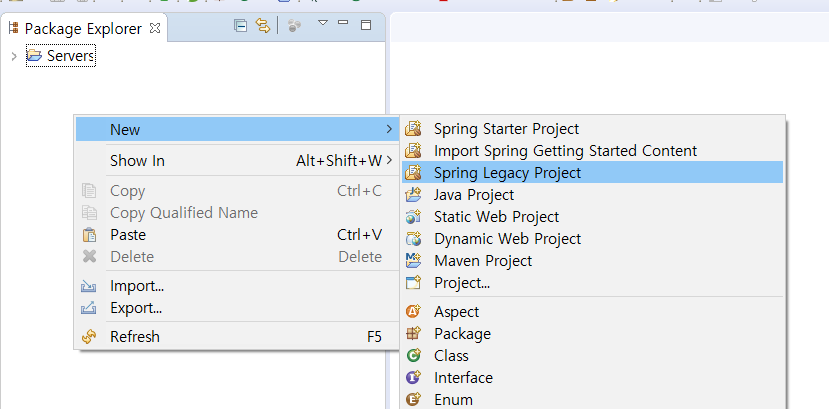Maximize the Package Explorer view
Screen dimensions: 829x409
[366, 25]
